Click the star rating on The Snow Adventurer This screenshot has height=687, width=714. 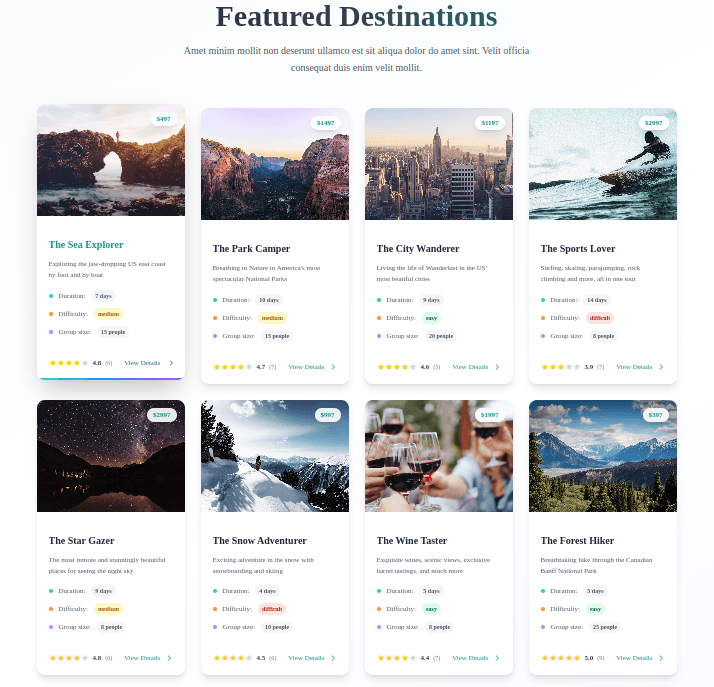(x=233, y=658)
